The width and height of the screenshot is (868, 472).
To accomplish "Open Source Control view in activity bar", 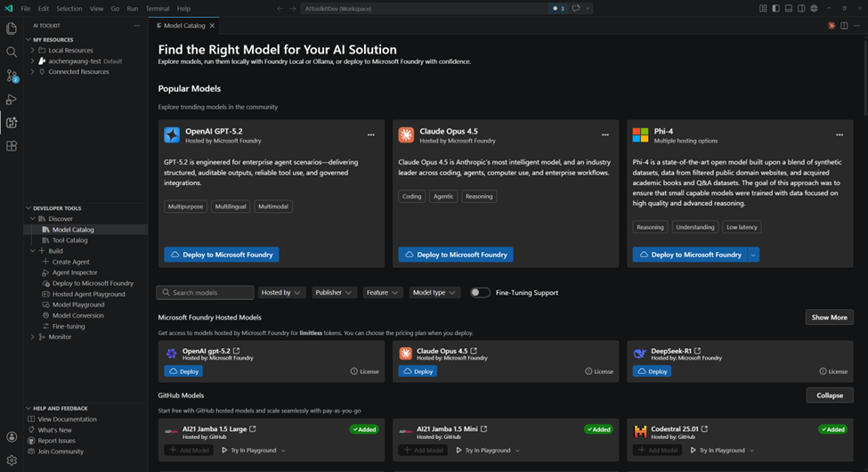I will pos(11,76).
